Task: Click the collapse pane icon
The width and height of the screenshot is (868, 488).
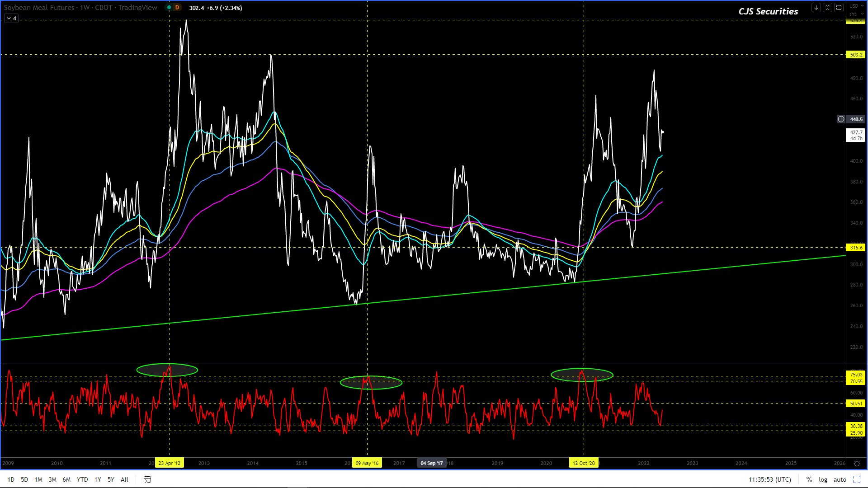Action: point(827,7)
